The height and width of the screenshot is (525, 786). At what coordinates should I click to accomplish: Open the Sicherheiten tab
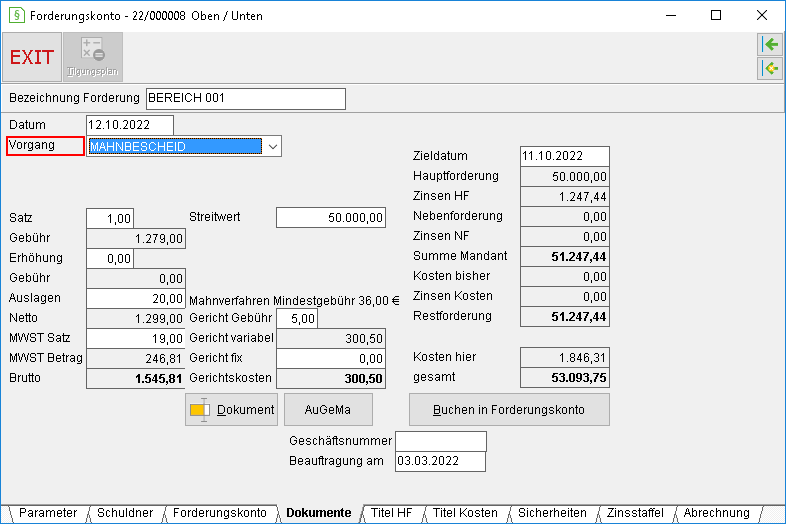point(552,513)
